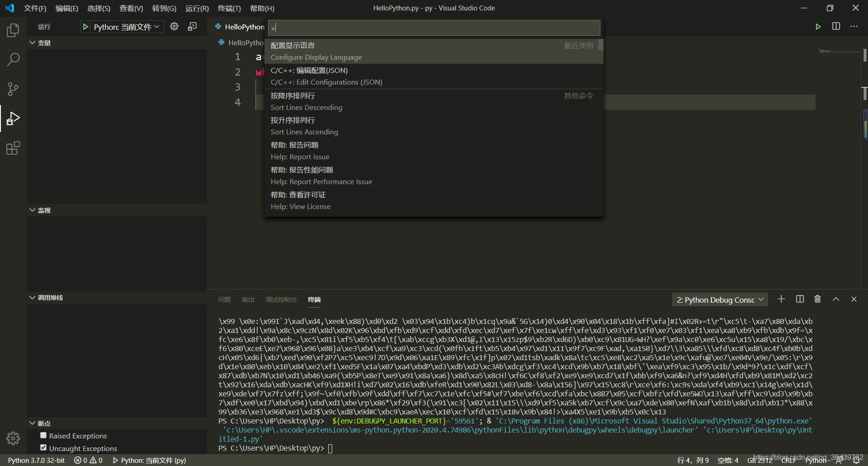Open the 终端(T) menu
The image size is (868, 466).
coord(229,8)
